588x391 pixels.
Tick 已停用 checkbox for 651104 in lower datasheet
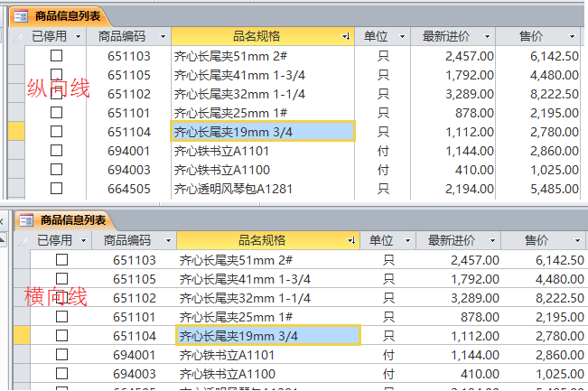(x=62, y=336)
